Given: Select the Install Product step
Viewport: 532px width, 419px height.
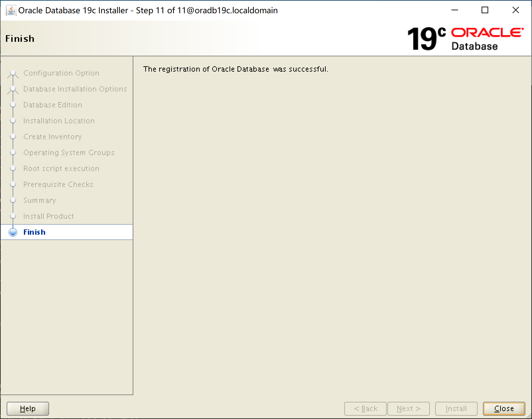Looking at the screenshot, I should [x=49, y=216].
